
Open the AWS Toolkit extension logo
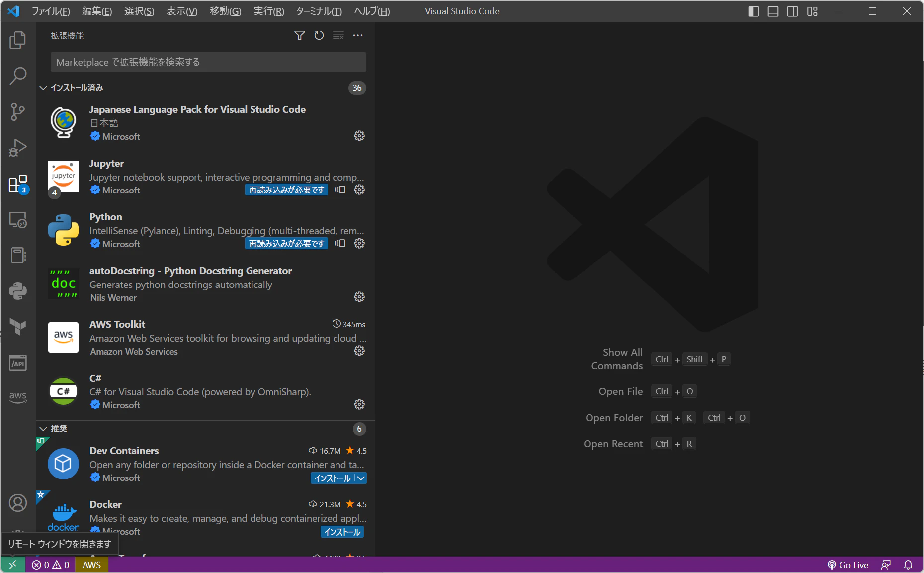click(63, 337)
